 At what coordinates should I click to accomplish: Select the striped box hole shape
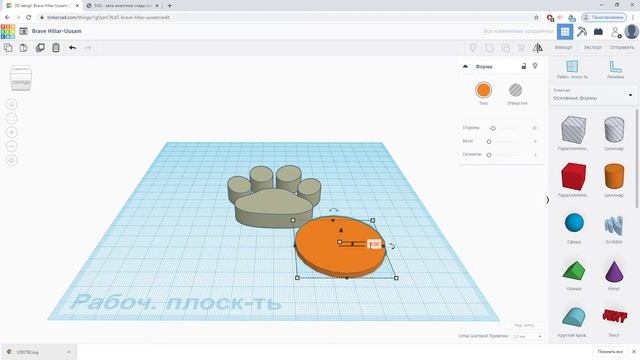point(573,130)
